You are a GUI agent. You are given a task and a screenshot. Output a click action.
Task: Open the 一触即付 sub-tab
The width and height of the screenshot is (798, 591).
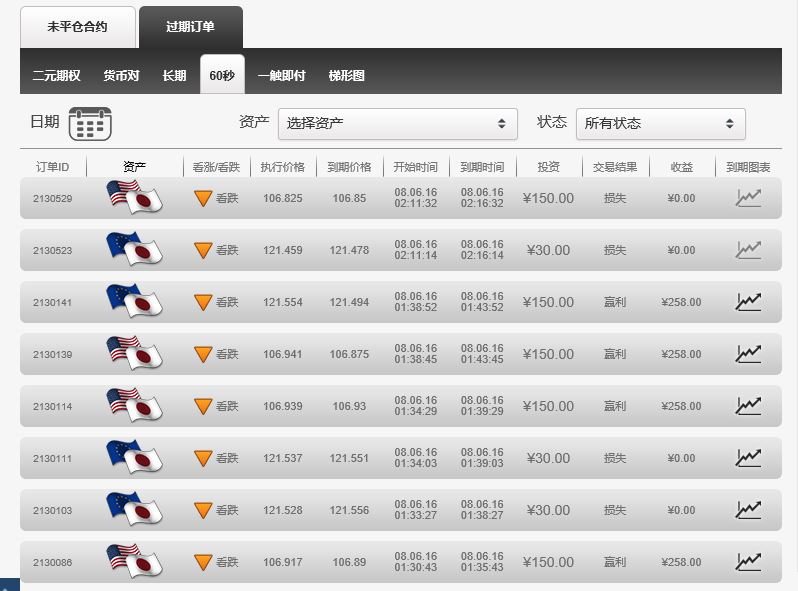281,75
